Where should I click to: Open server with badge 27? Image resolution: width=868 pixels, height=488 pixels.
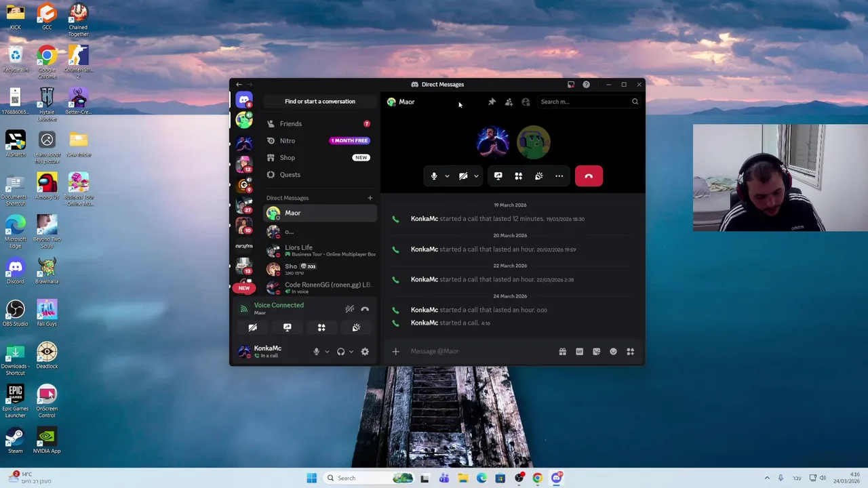244,205
